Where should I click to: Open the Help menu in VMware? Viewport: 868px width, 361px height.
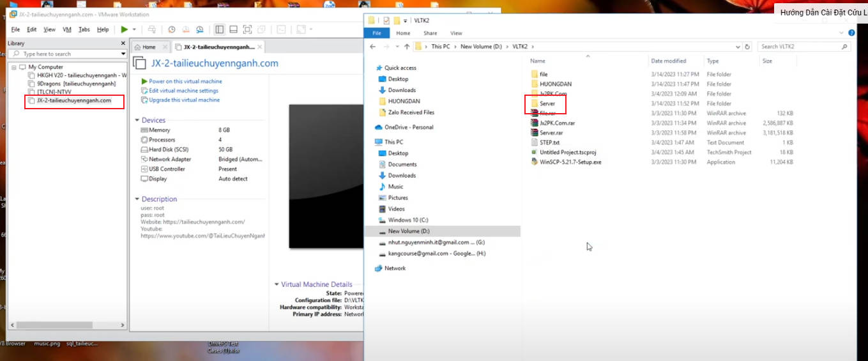point(103,29)
